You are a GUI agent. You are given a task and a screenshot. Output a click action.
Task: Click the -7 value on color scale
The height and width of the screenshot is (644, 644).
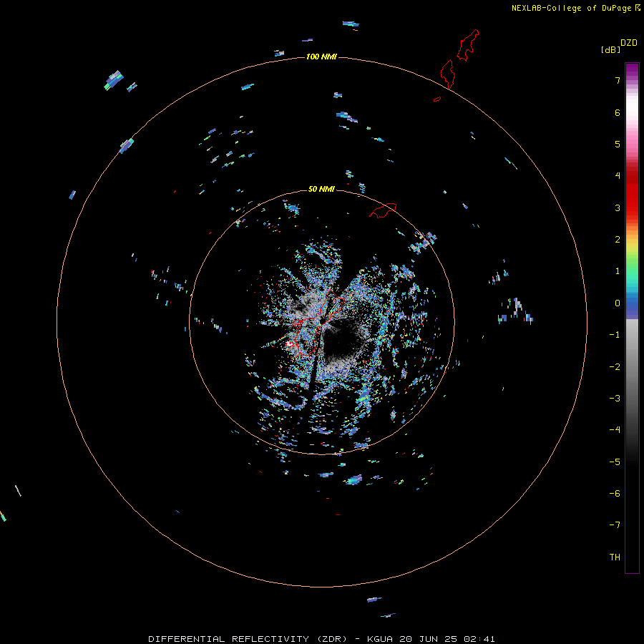pyautogui.click(x=615, y=525)
